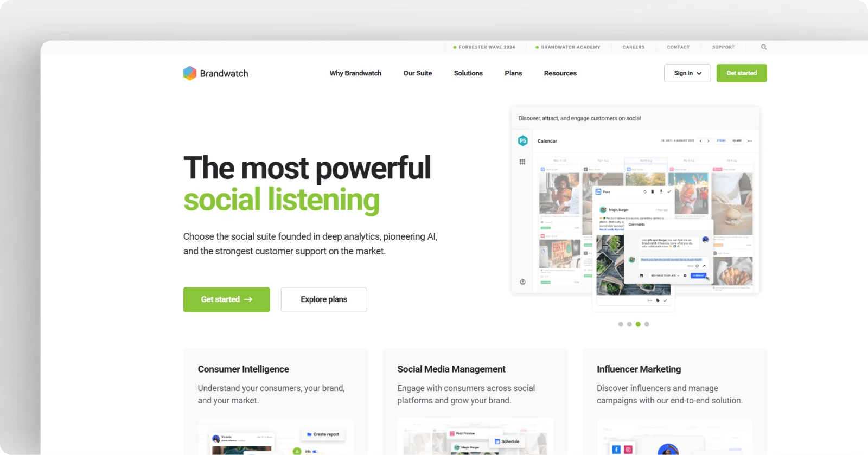Image resolution: width=868 pixels, height=455 pixels.
Task: Go to the Plans page
Action: (513, 73)
